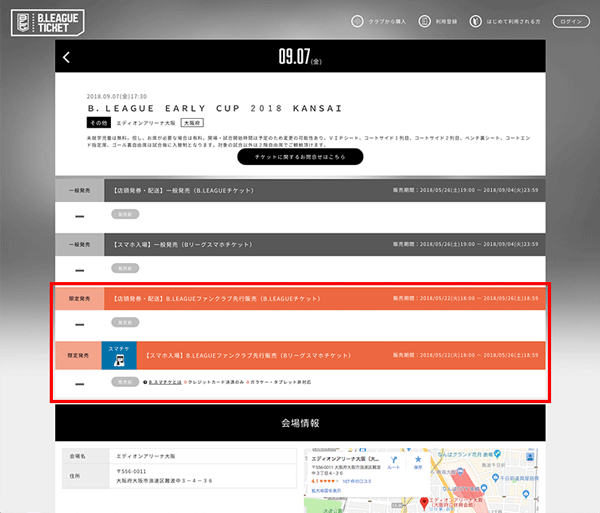Open the B.スマチケとは link
Image resolution: width=600 pixels, height=513 pixels.
pyautogui.click(x=165, y=382)
